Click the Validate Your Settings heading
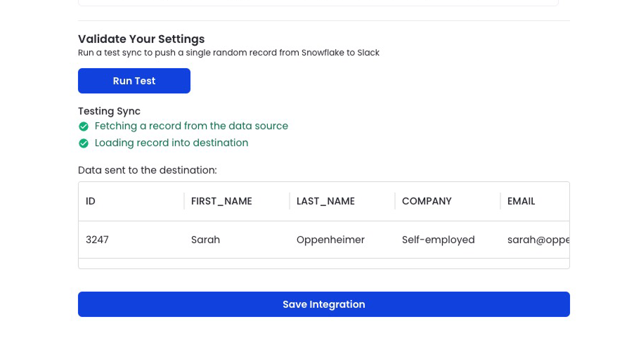The width and height of the screenshot is (641, 364). click(x=141, y=39)
